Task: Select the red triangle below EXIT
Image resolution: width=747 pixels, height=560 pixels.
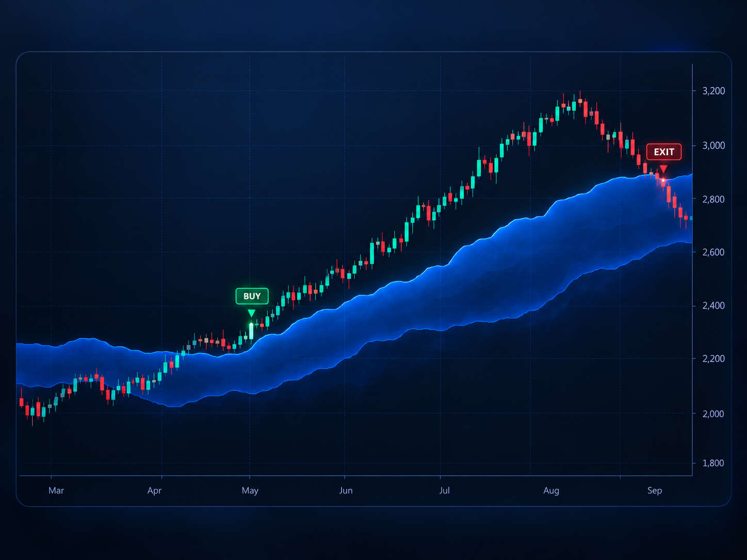Action: 663,169
